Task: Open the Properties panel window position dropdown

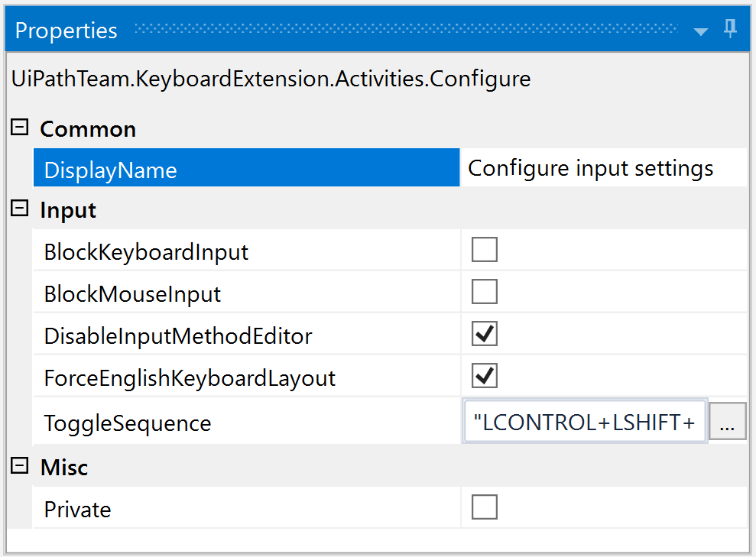Action: [x=700, y=32]
